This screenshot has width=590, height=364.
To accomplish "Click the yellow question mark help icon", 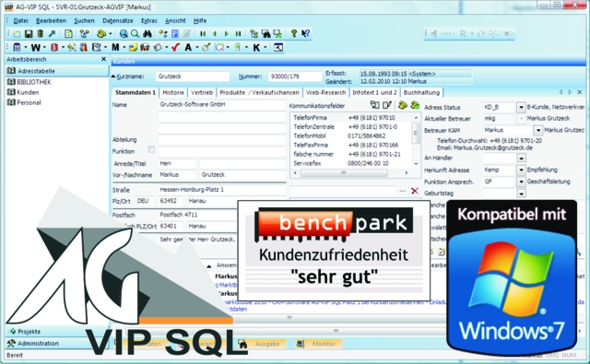I will point(294,33).
